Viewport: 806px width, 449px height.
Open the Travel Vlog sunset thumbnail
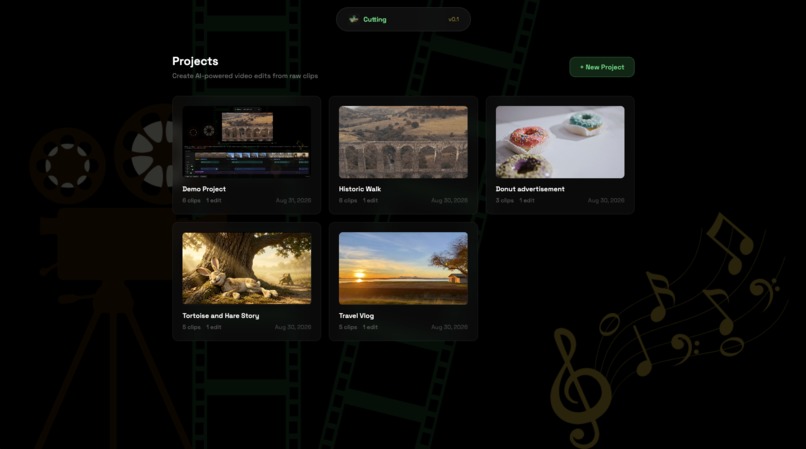[403, 268]
